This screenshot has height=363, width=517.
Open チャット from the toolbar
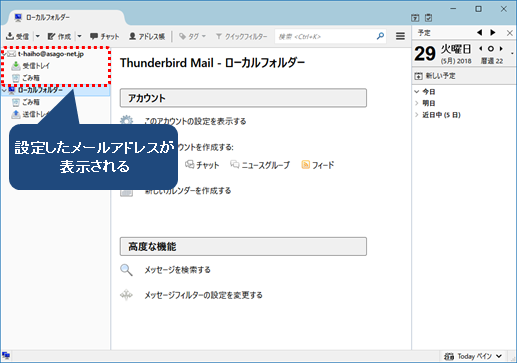104,36
